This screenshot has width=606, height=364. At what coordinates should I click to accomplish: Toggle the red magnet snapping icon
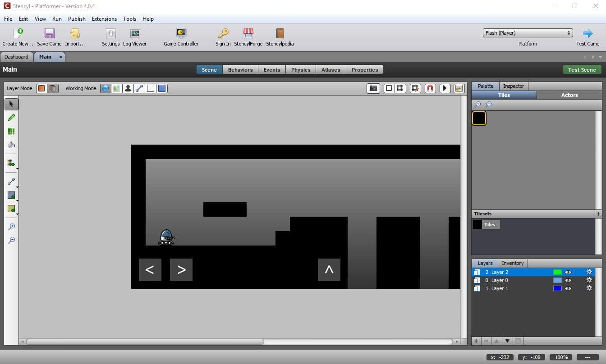coord(430,88)
